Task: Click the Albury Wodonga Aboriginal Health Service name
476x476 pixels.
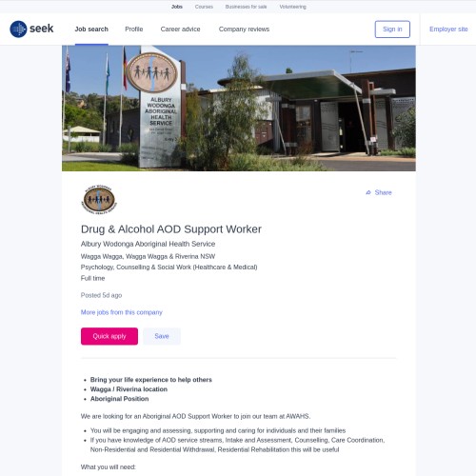Action: point(148,244)
